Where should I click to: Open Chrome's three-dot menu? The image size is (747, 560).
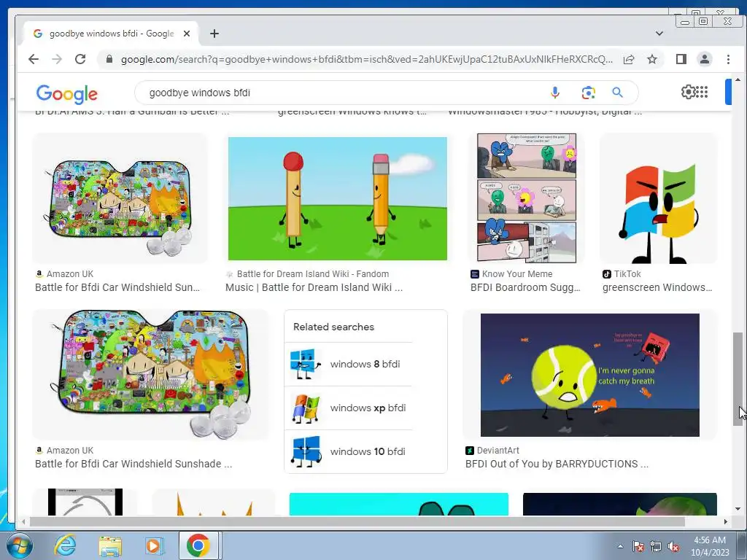point(728,59)
